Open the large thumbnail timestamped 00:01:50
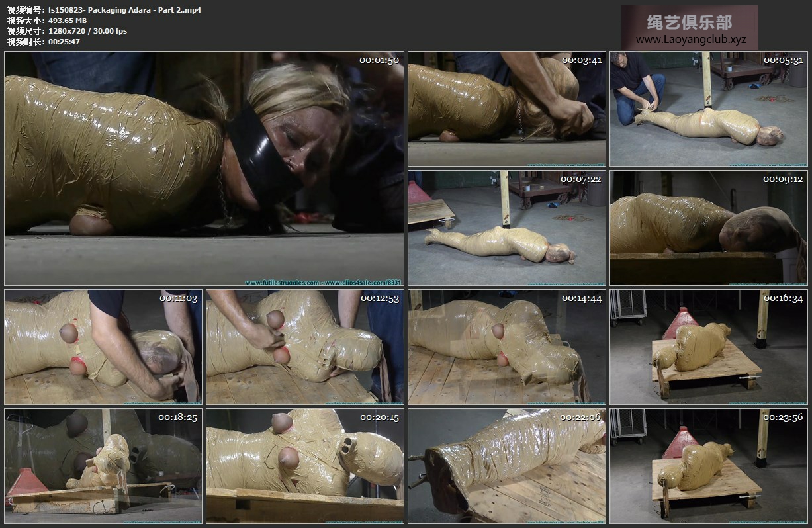The image size is (812, 528). 204,168
